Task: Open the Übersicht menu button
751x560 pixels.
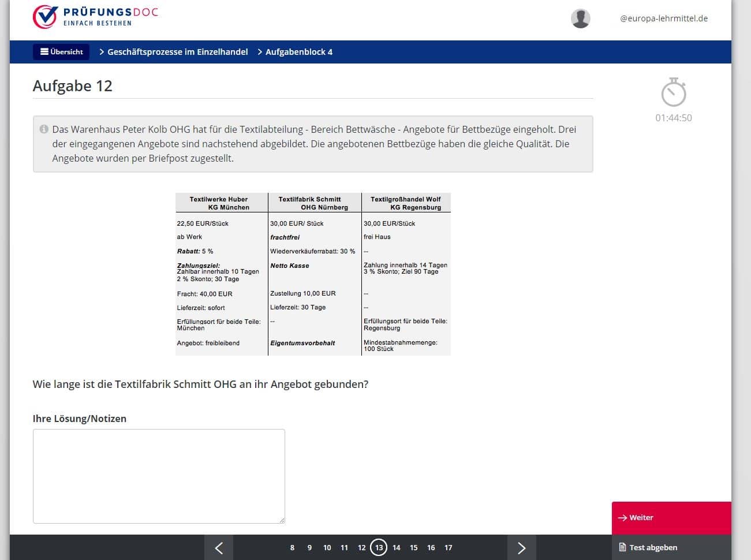Action: 61,52
